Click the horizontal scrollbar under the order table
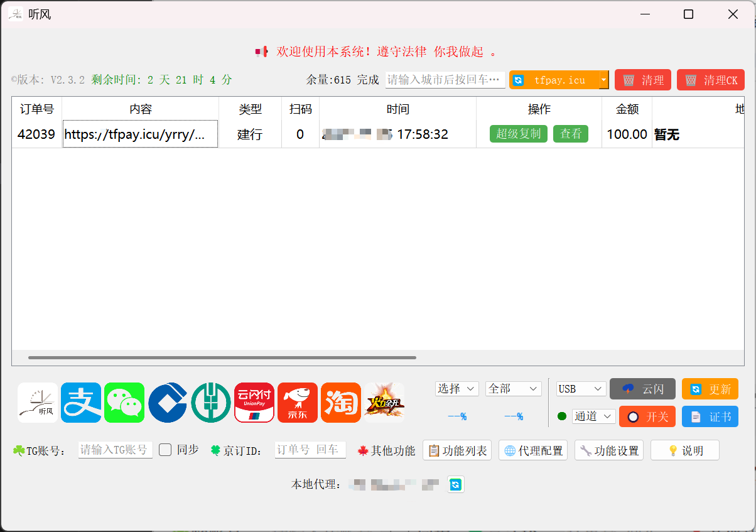756x532 pixels. [x=222, y=358]
